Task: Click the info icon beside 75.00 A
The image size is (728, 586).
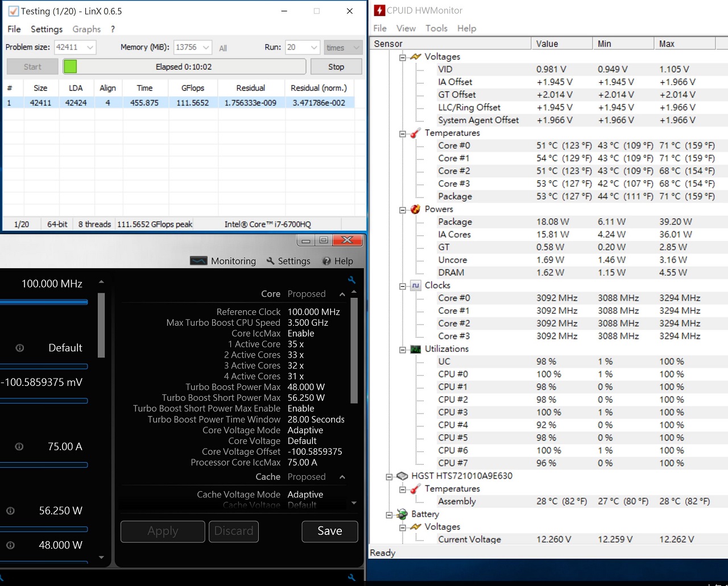Action: tap(19, 447)
